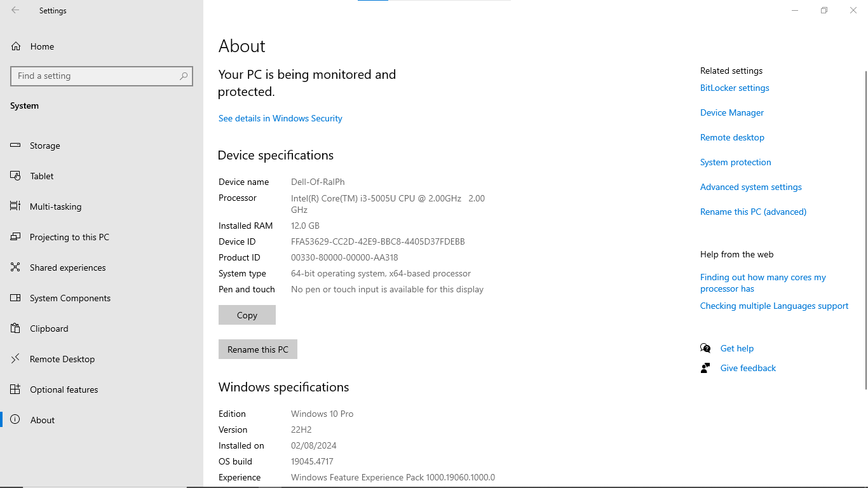Click the Storage drive icon
Screen dimensions: 868x488
(x=16, y=146)
